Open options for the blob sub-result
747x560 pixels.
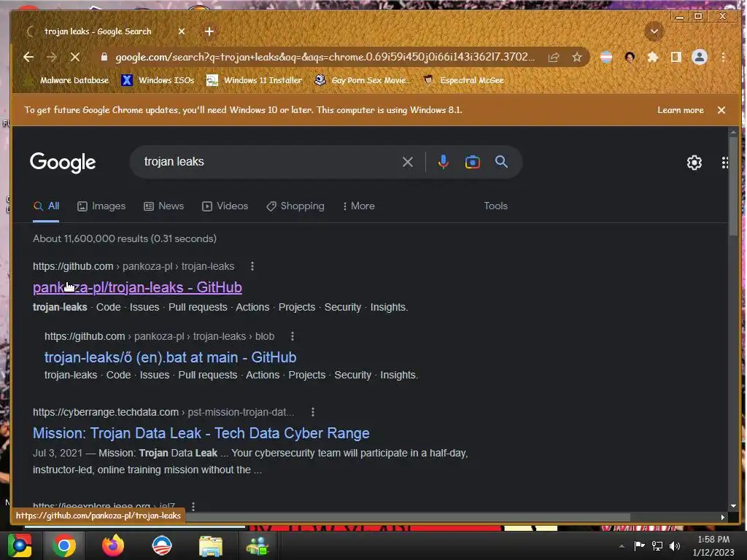coord(293,336)
